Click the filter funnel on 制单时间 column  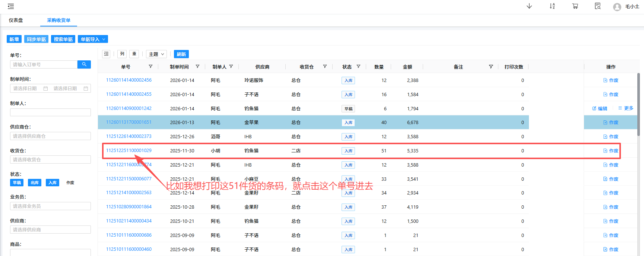point(197,67)
